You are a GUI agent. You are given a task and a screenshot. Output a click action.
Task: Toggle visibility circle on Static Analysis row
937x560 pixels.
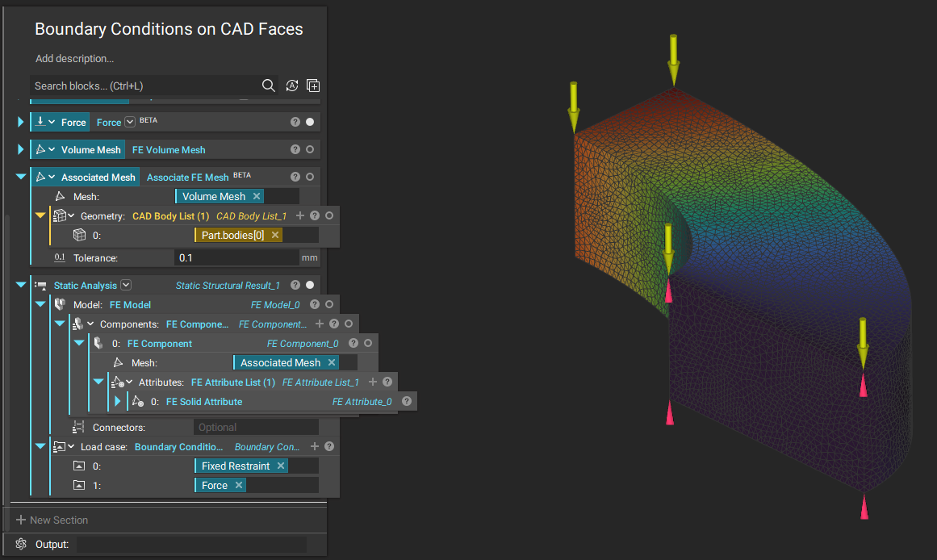tap(310, 285)
